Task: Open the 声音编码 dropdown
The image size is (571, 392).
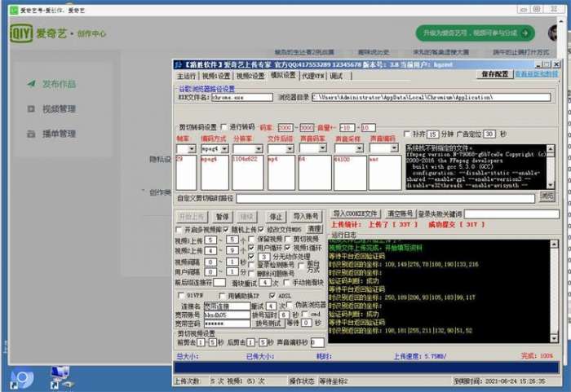Action: coord(394,148)
